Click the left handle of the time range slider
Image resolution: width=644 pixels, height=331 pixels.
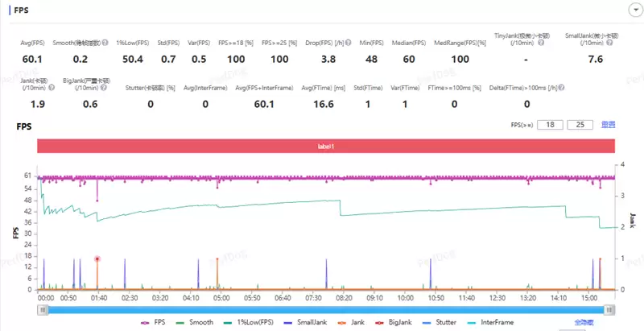coord(41,308)
